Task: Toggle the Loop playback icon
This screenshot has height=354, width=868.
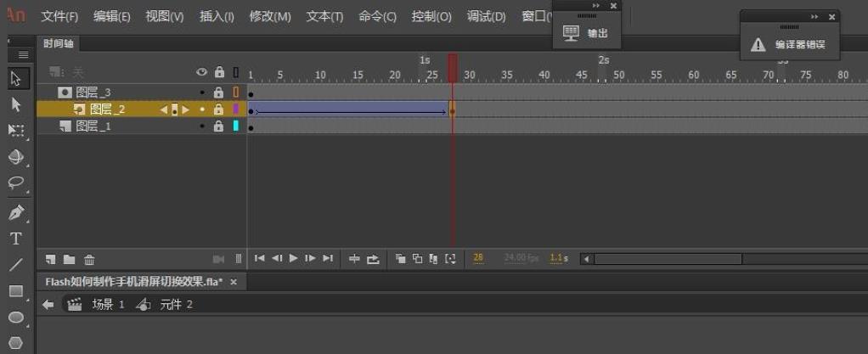Action: pyautogui.click(x=373, y=258)
